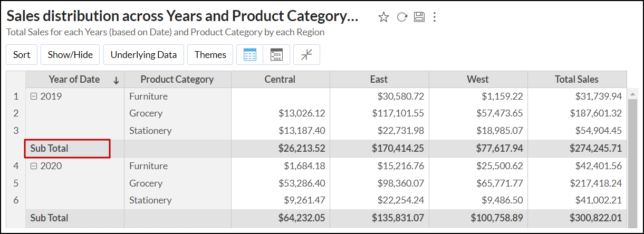Mark report as favorite with star icon
644x234 pixels.
coord(383,17)
